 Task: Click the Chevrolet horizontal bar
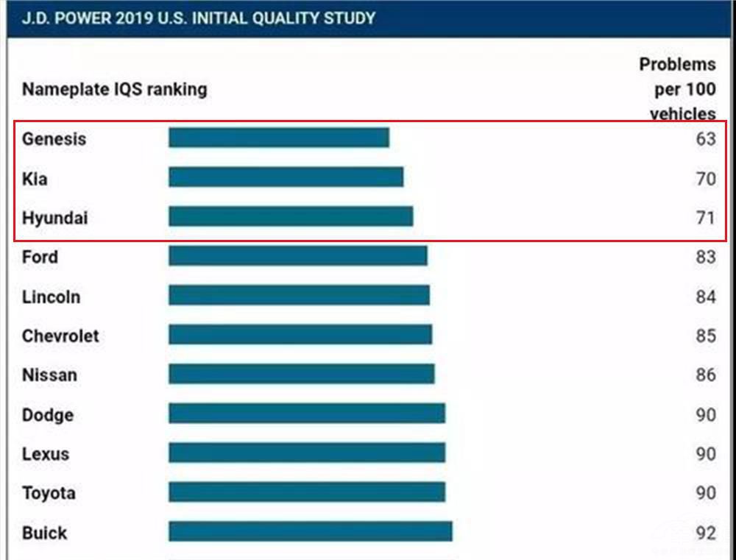(300, 335)
